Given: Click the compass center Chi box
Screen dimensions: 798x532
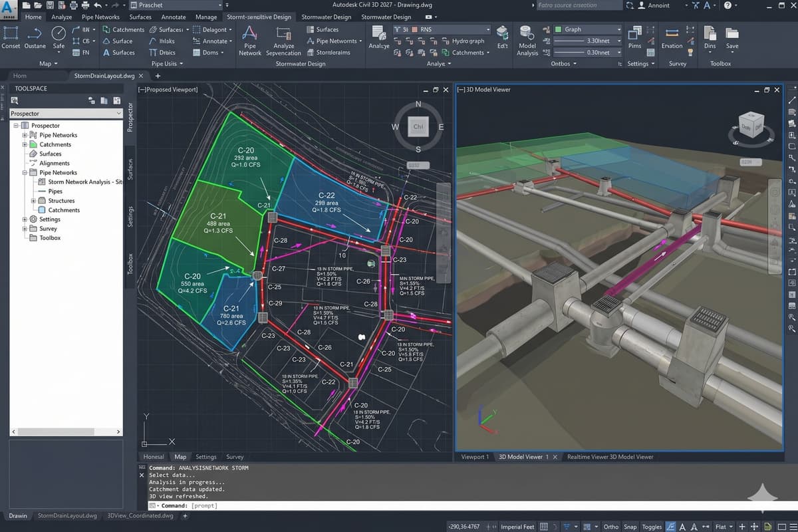Looking at the screenshot, I should [418, 126].
